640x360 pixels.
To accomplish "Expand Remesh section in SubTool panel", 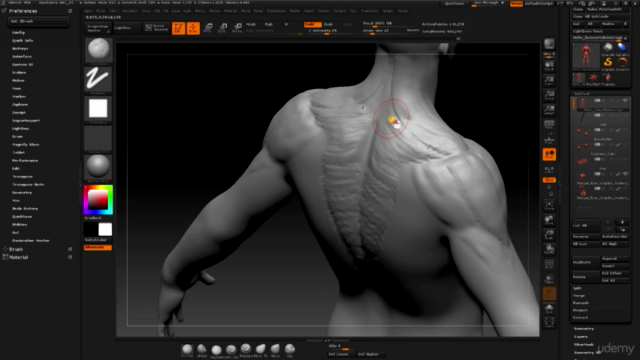I will click(580, 302).
